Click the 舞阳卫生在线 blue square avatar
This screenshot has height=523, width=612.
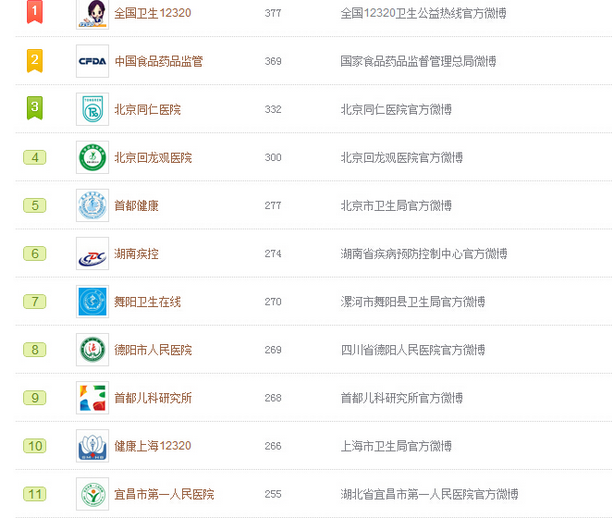point(93,301)
